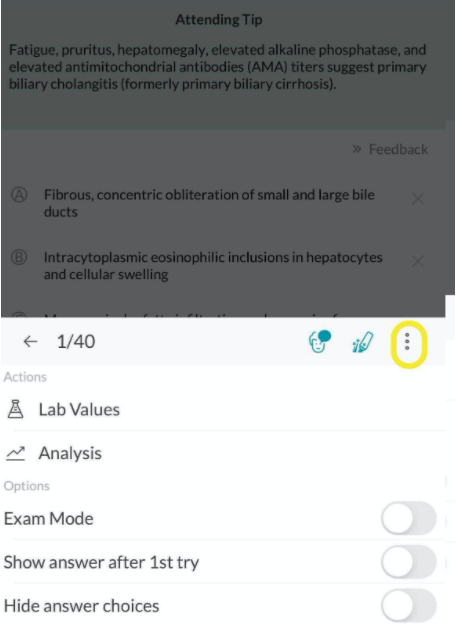Click the Analysis chart icon
The width and height of the screenshot is (458, 632).
[x=15, y=453]
